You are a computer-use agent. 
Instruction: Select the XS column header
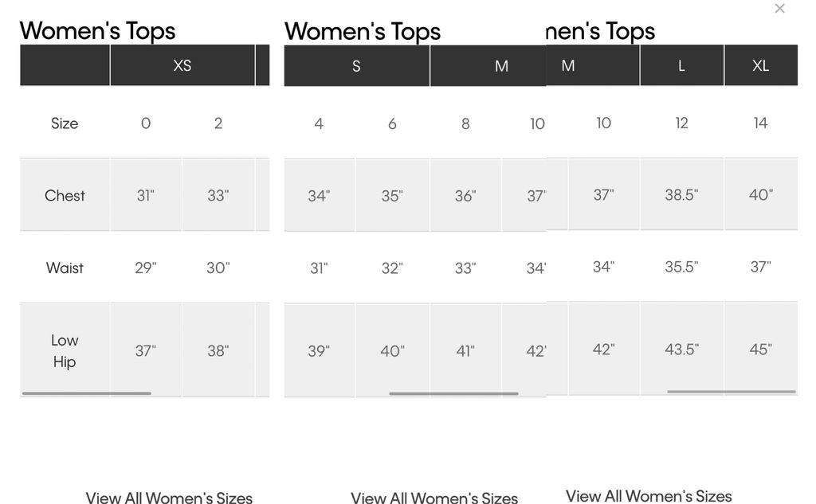pos(182,65)
